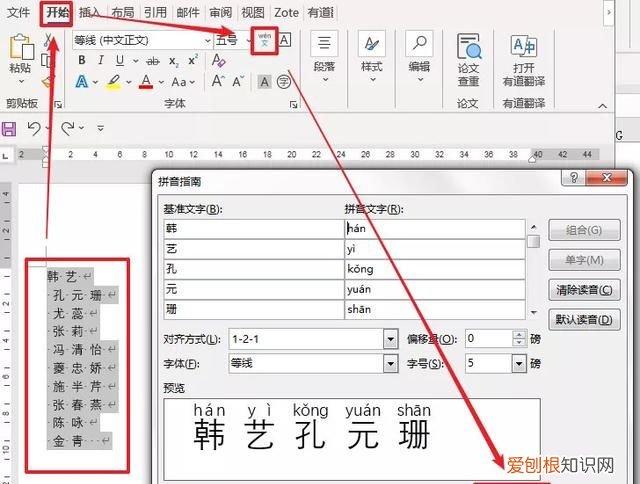Click the Paste clipboard icon
The image size is (640, 484).
pyautogui.click(x=21, y=47)
